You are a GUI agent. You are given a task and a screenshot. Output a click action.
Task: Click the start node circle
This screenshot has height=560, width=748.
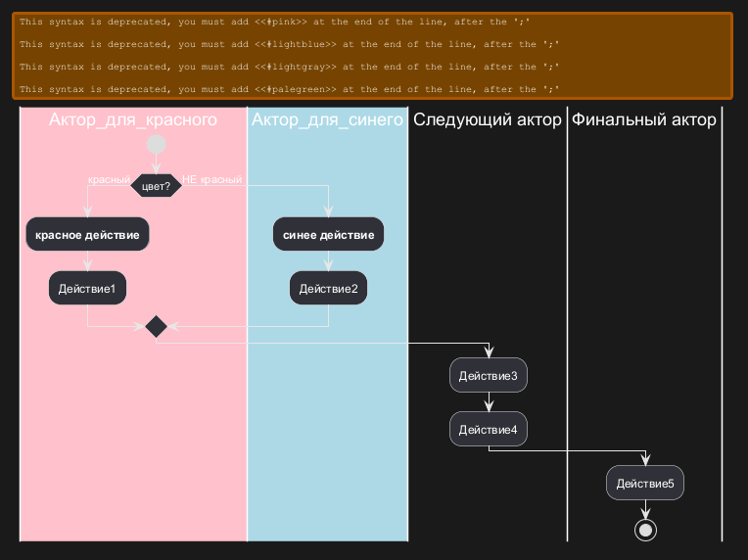156,145
